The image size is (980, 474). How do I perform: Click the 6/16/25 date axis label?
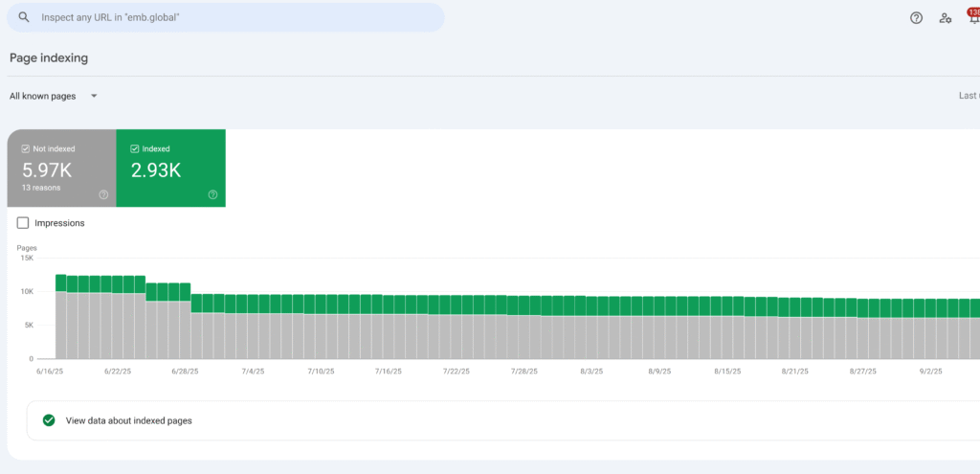pos(50,372)
